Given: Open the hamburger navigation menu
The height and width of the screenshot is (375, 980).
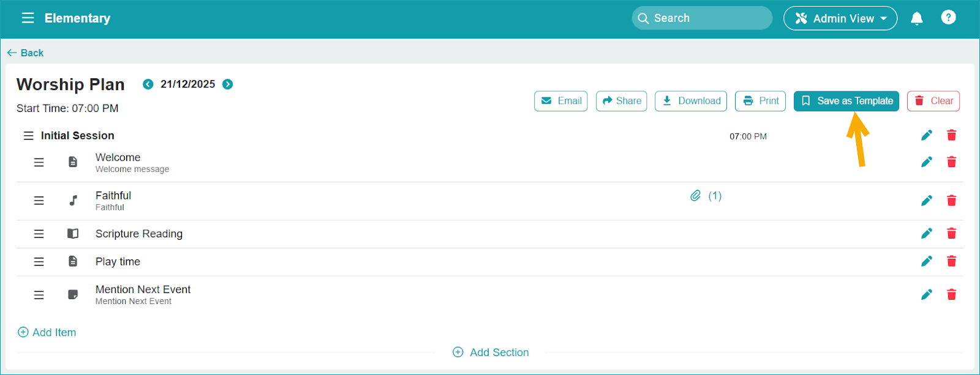Looking at the screenshot, I should pyautogui.click(x=28, y=18).
